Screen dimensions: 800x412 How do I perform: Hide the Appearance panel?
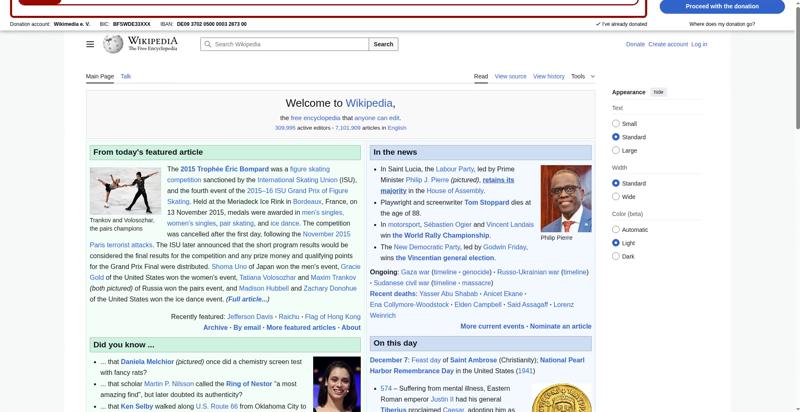(658, 92)
